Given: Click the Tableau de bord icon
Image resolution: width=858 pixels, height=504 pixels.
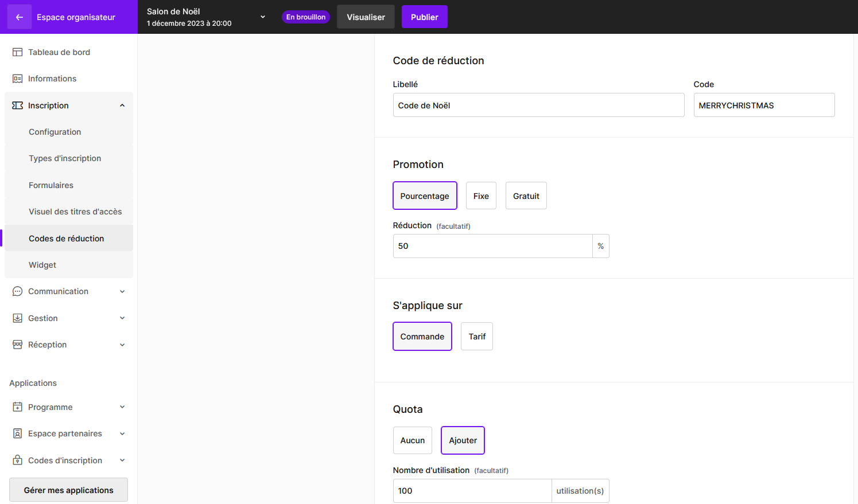Looking at the screenshot, I should 18,52.
